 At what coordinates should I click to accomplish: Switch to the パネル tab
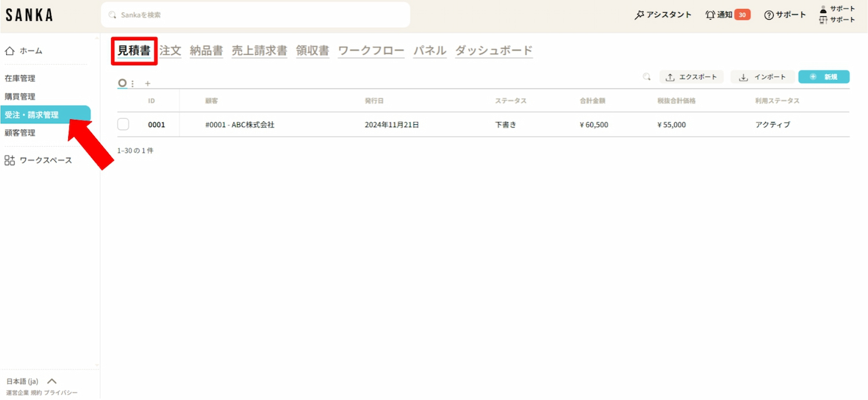coord(429,51)
